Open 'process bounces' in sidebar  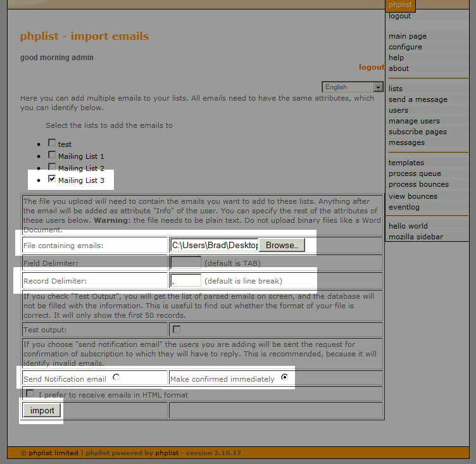(x=418, y=184)
